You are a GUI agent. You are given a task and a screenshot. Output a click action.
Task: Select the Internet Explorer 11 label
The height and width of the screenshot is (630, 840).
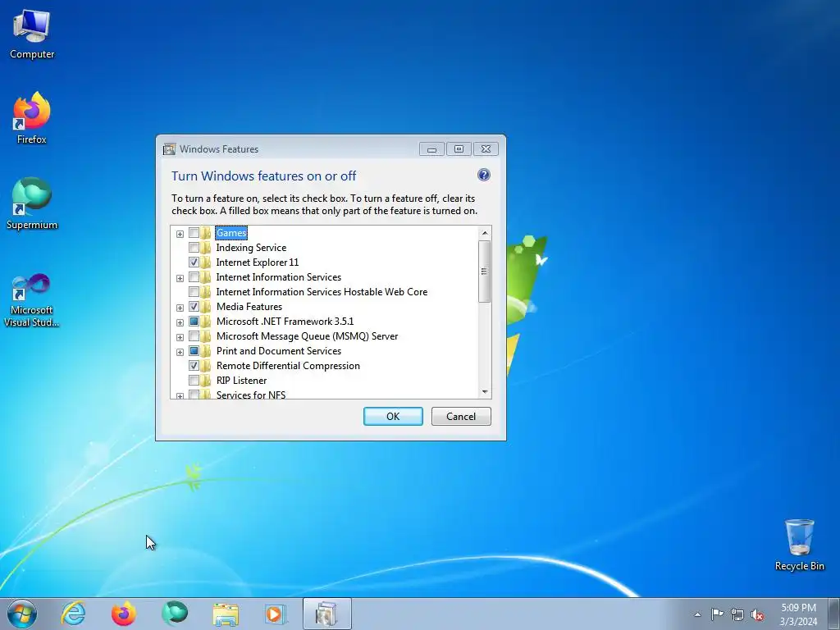pos(258,262)
